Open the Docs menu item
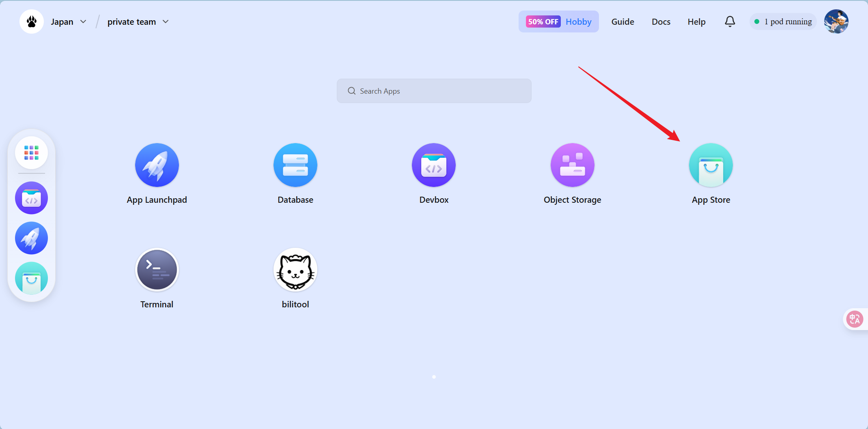This screenshot has width=868, height=429. pyautogui.click(x=661, y=21)
